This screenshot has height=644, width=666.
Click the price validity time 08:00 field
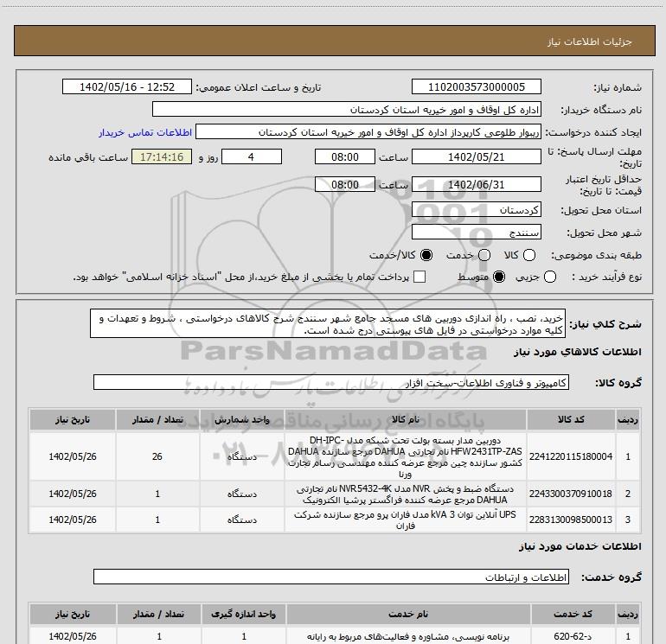(x=345, y=185)
